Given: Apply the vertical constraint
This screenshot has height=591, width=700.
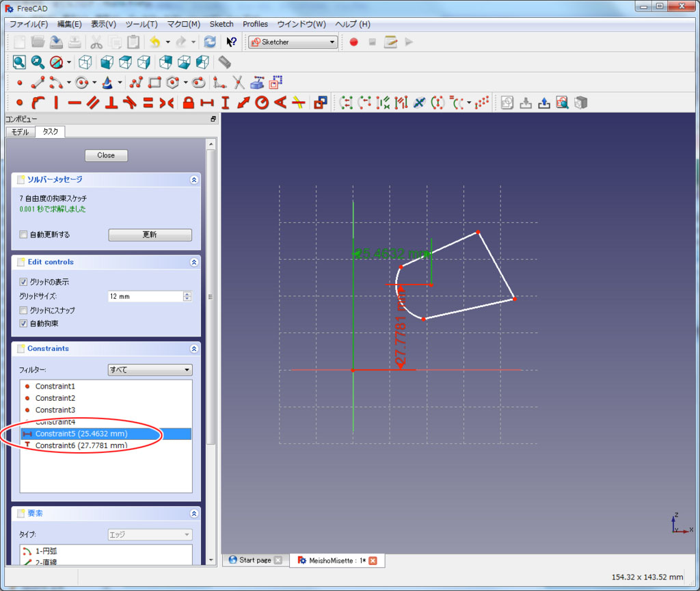Looking at the screenshot, I should tap(56, 103).
